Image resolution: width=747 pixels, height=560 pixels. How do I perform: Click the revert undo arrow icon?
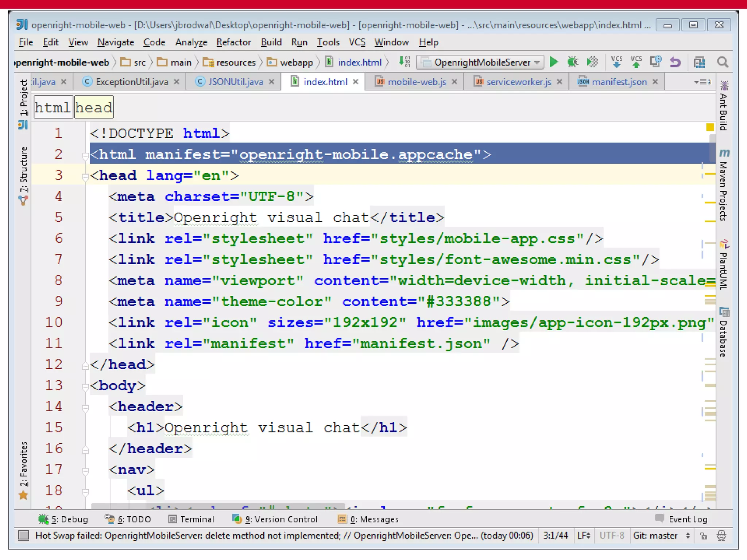tap(675, 62)
